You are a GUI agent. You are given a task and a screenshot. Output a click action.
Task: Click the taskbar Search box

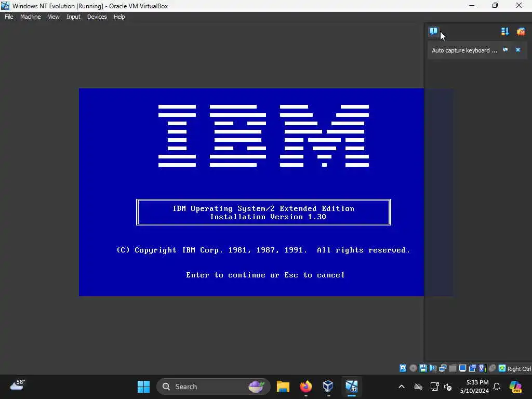pyautogui.click(x=213, y=387)
